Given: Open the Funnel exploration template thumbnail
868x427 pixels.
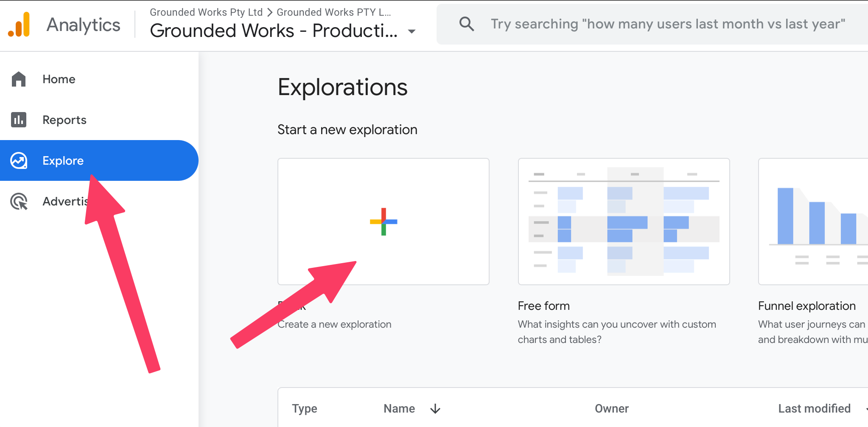Looking at the screenshot, I should point(813,222).
